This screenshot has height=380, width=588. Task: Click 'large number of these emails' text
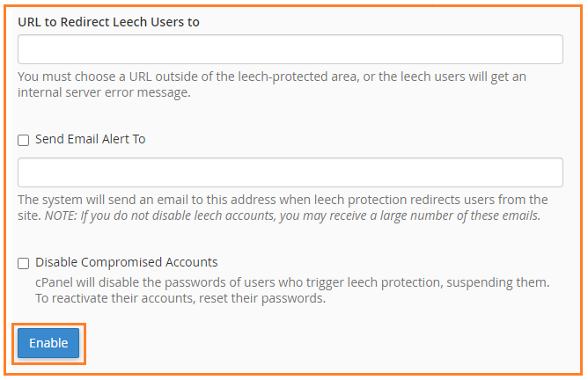pos(460,216)
